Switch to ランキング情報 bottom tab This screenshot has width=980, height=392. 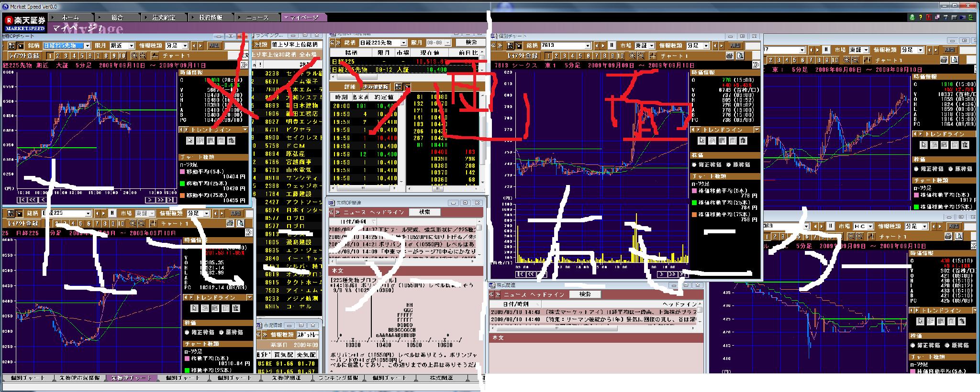(x=338, y=378)
